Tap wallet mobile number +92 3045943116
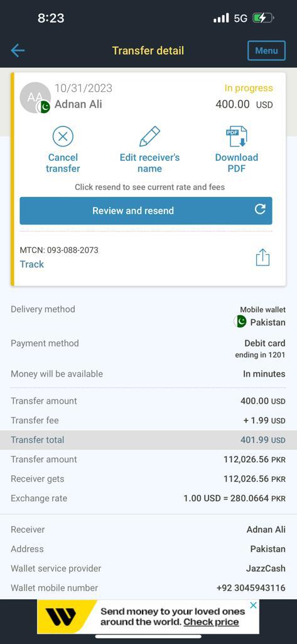This screenshot has width=297, height=644. pyautogui.click(x=251, y=588)
